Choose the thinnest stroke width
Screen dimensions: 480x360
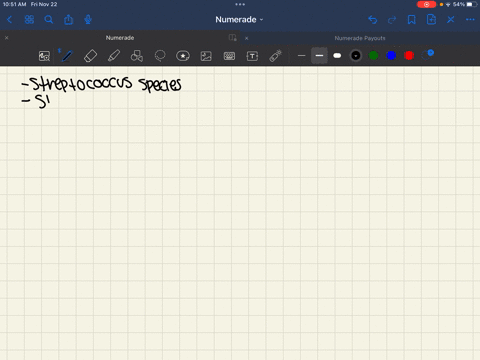point(301,56)
